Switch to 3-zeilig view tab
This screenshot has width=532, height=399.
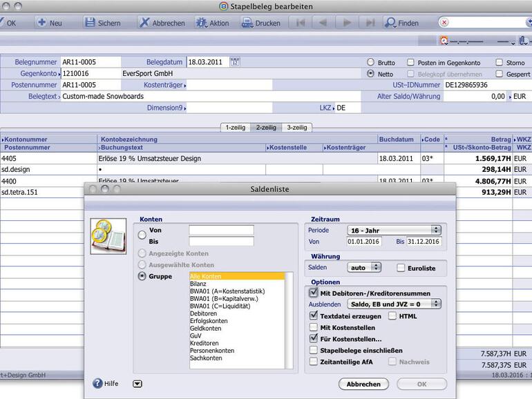pyautogui.click(x=297, y=128)
